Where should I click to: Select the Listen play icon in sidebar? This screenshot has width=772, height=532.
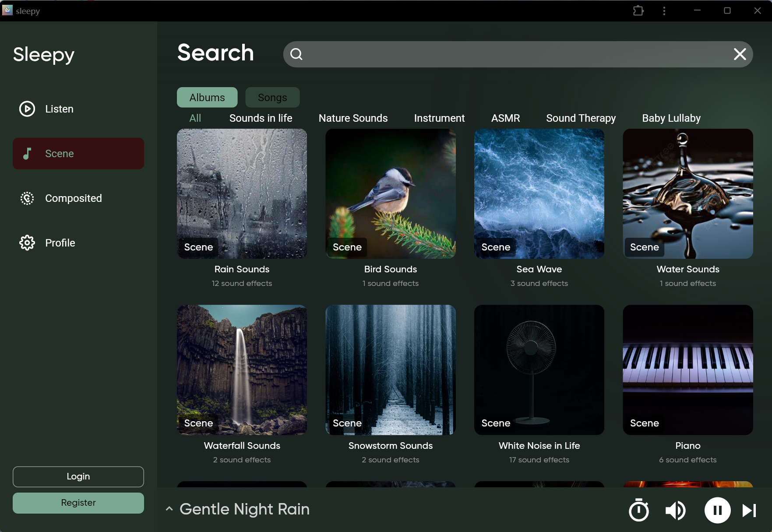[27, 109]
